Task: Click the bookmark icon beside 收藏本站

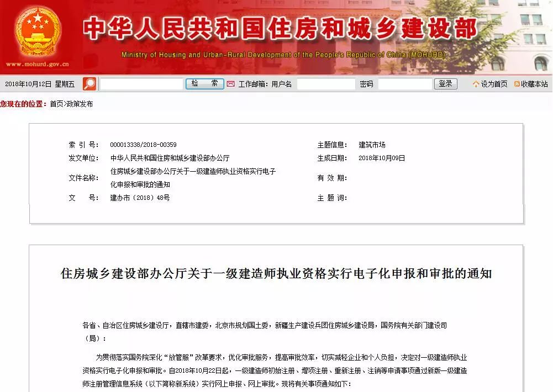Action: tap(517, 84)
